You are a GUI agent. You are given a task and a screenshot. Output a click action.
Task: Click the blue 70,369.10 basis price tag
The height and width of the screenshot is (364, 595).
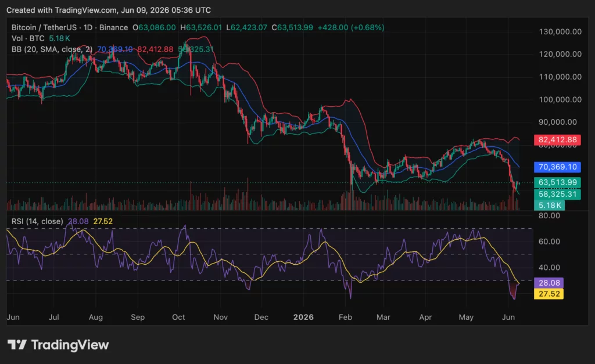pyautogui.click(x=557, y=167)
